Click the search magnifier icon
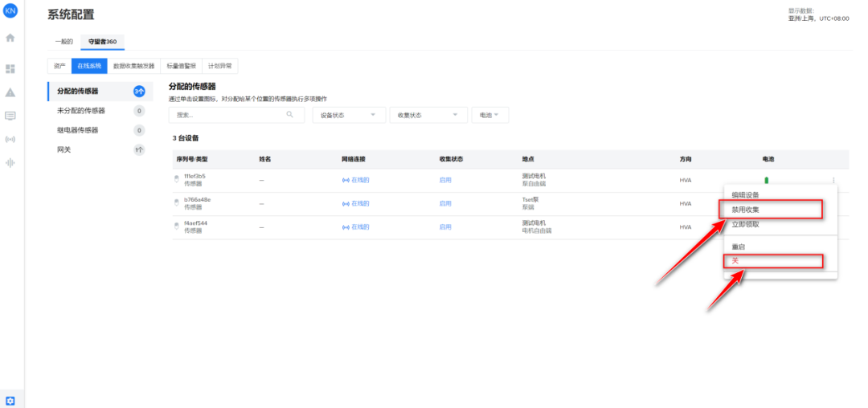Image resolution: width=868 pixels, height=408 pixels. click(289, 114)
